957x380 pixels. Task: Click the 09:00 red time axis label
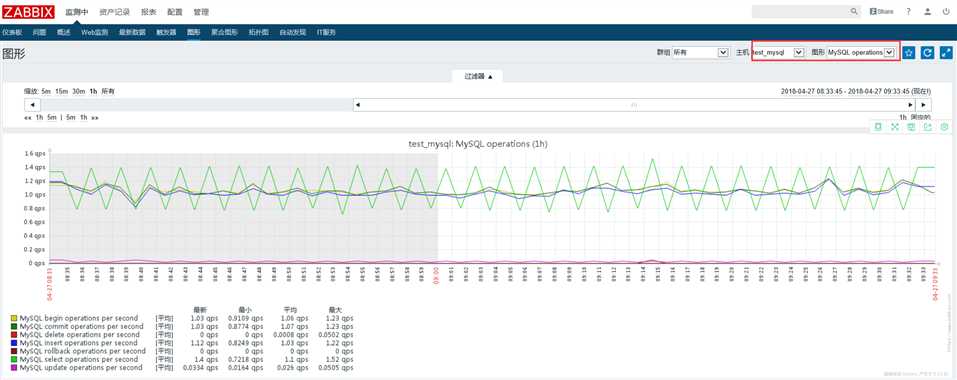point(436,276)
